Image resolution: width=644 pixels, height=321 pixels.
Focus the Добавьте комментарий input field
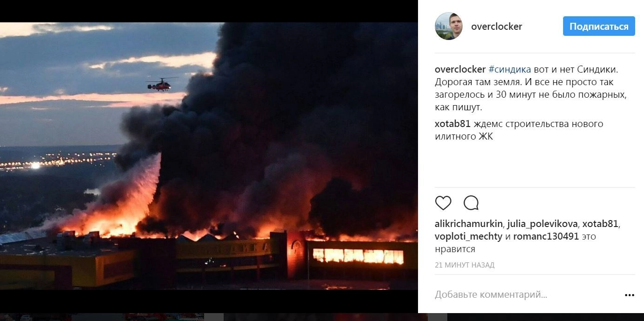[x=525, y=295]
